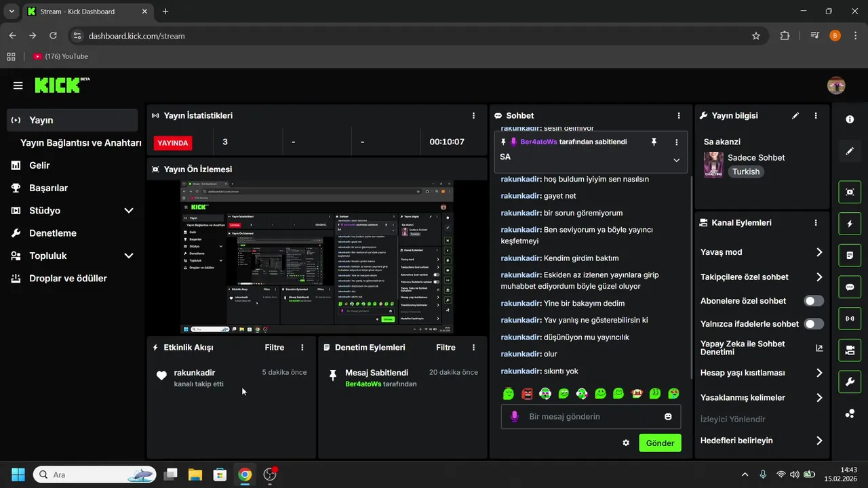Image resolution: width=868 pixels, height=488 pixels.
Task: Click three-circles icon in right sidebar
Action: 850,413
